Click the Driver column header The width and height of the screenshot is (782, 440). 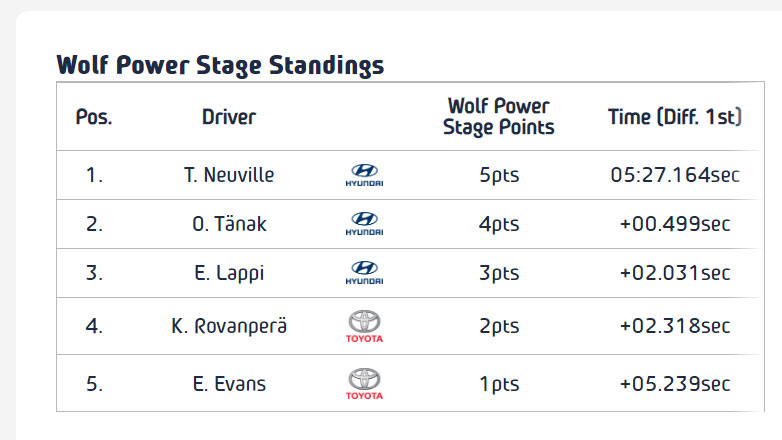tap(229, 117)
